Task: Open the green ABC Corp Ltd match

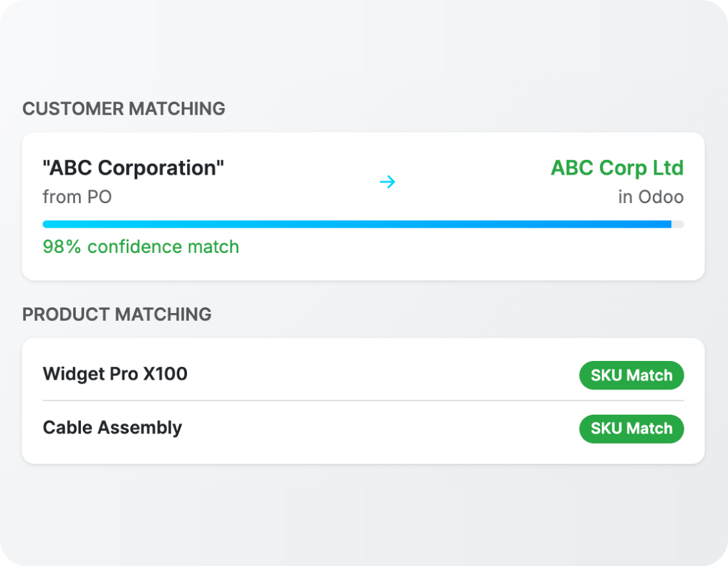Action: pos(617,168)
